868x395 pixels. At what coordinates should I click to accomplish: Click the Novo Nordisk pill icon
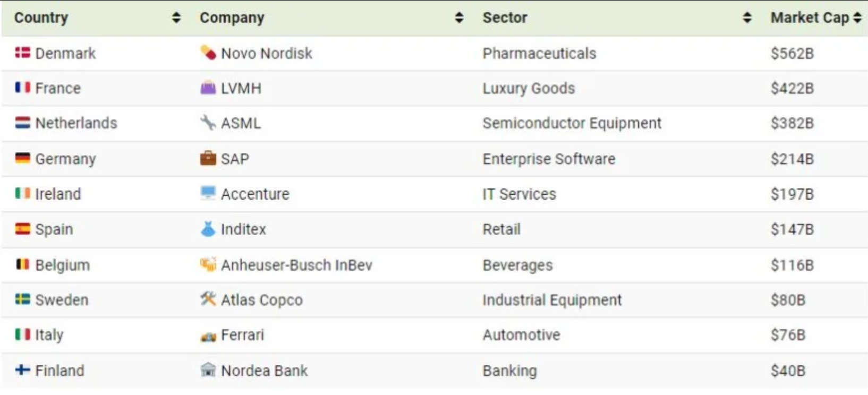tap(208, 53)
